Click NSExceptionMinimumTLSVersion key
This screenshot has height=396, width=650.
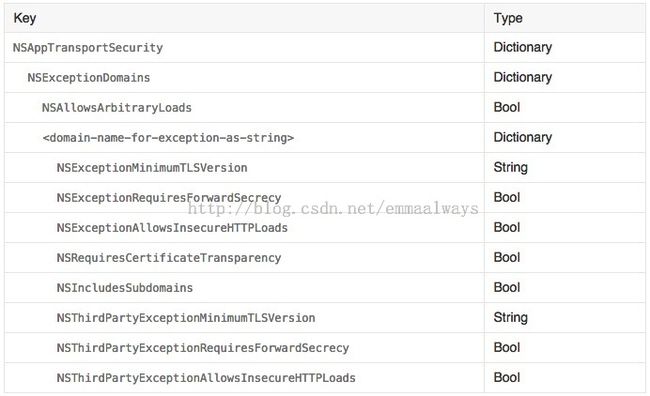click(152, 168)
